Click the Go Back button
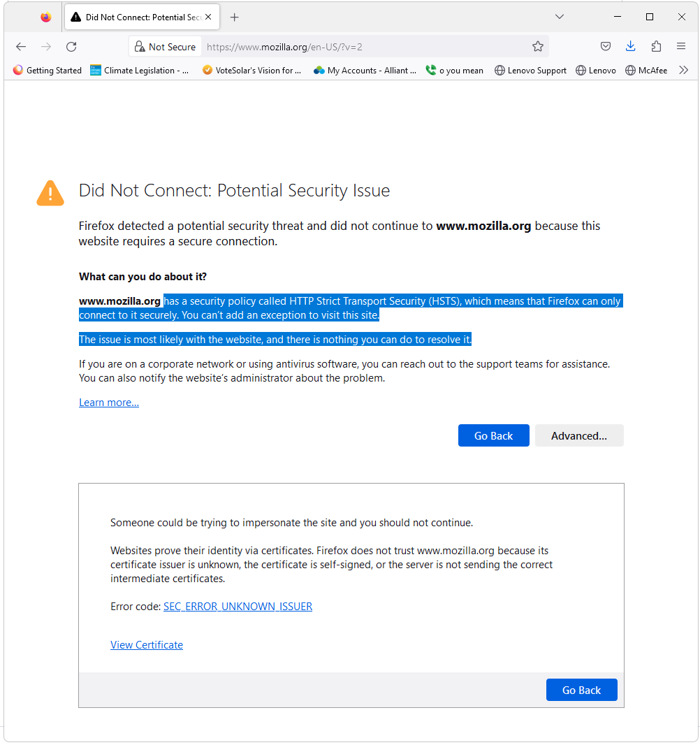 point(493,435)
